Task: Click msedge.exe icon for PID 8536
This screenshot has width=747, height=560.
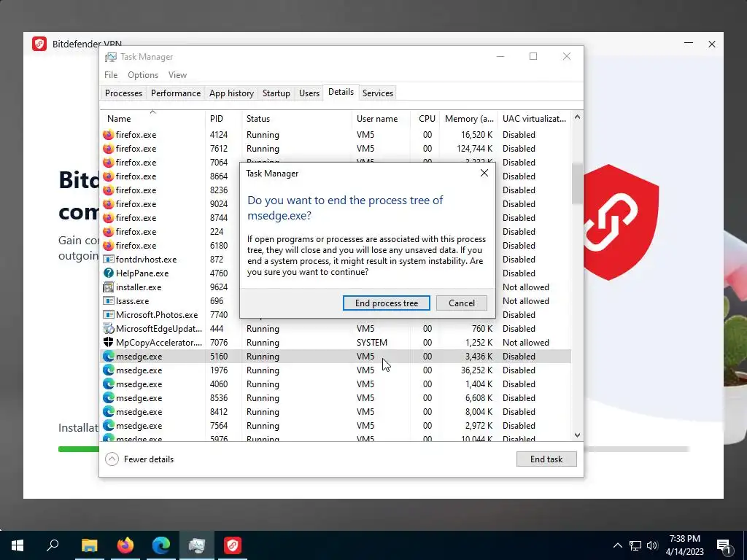Action: [109, 397]
